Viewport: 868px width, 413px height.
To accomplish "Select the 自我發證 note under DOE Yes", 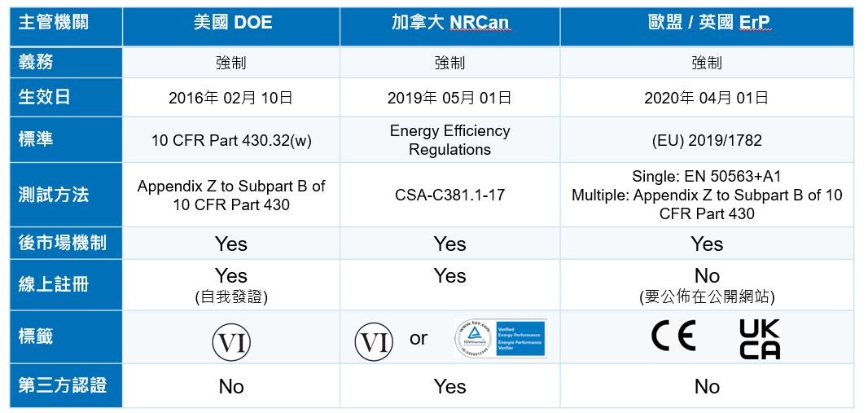I will tap(231, 297).
